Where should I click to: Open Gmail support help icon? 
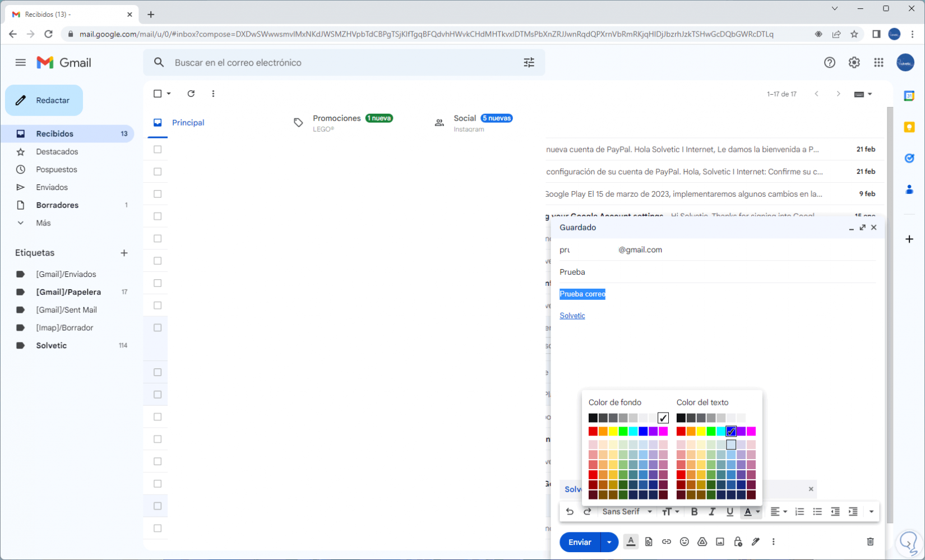(x=830, y=62)
